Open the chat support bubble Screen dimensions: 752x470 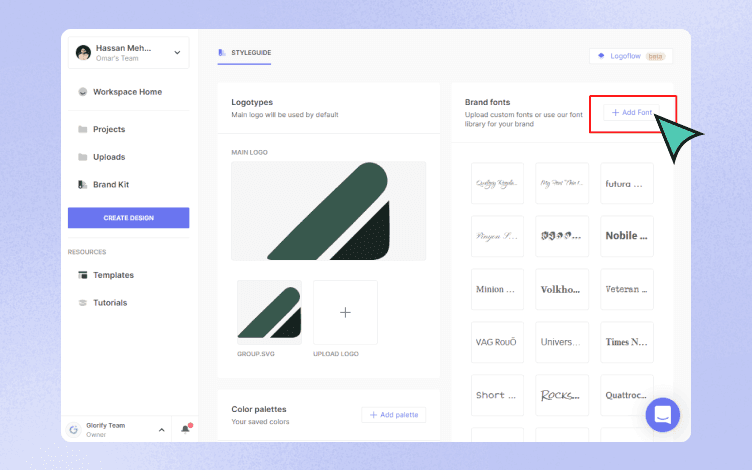(x=662, y=415)
